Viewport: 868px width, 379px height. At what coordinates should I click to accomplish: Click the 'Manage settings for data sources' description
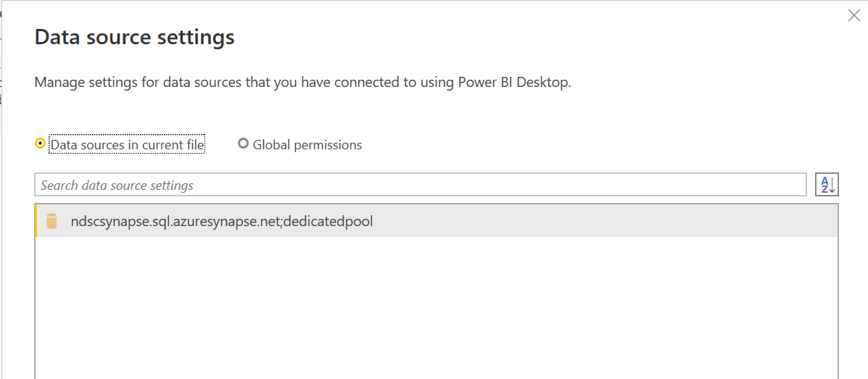pyautogui.click(x=302, y=83)
